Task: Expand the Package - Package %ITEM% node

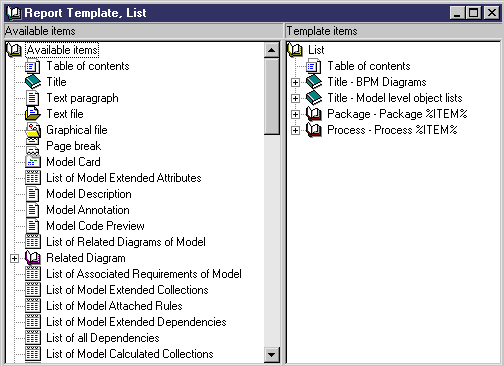Action: tap(295, 114)
